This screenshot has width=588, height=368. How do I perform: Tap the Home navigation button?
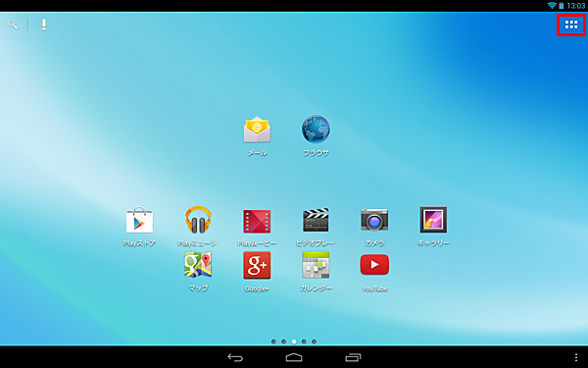point(294,357)
